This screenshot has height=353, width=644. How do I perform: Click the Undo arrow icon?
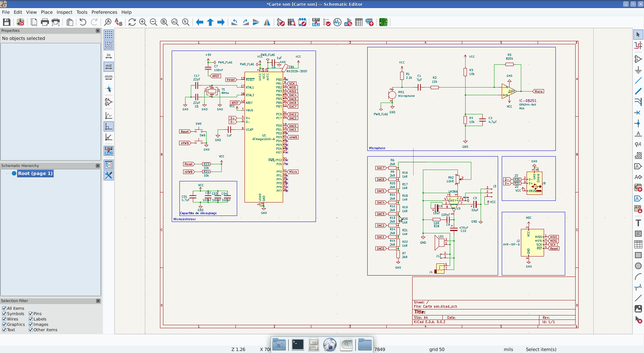83,22
